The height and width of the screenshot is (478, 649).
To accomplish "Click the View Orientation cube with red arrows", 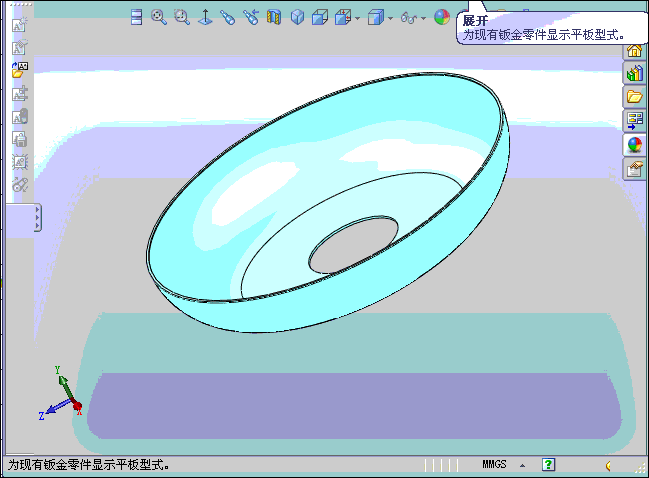I will 343,18.
